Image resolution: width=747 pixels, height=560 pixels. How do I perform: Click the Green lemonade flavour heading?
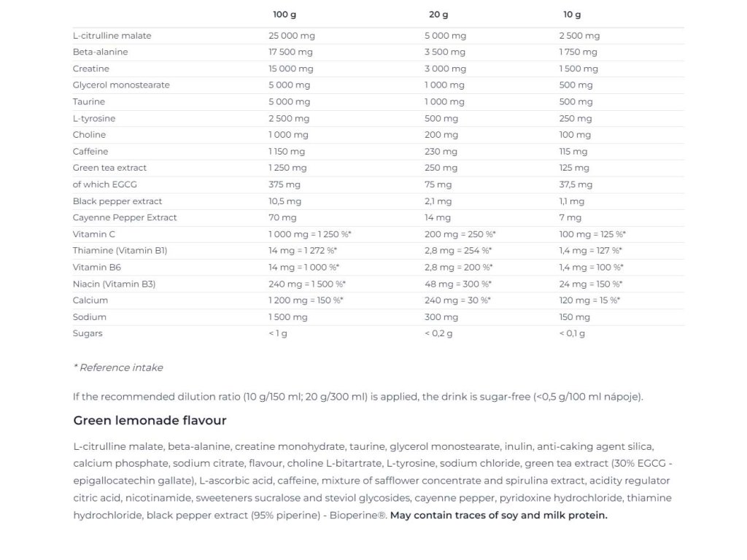tap(150, 421)
